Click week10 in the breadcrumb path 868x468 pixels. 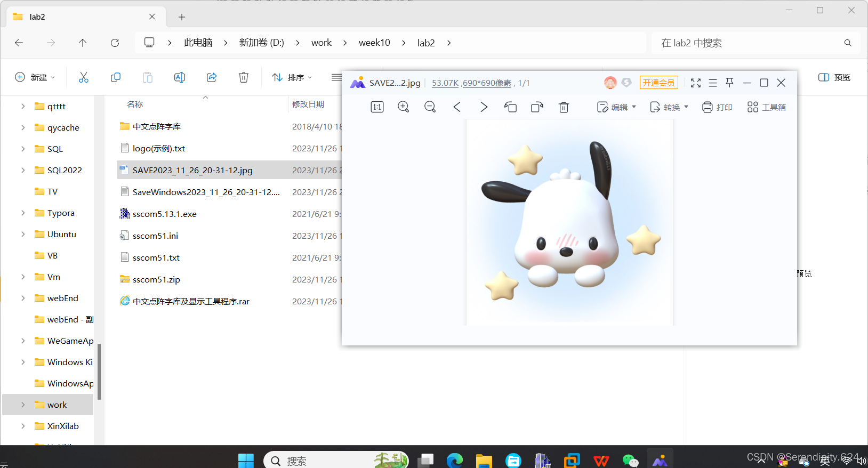(374, 43)
